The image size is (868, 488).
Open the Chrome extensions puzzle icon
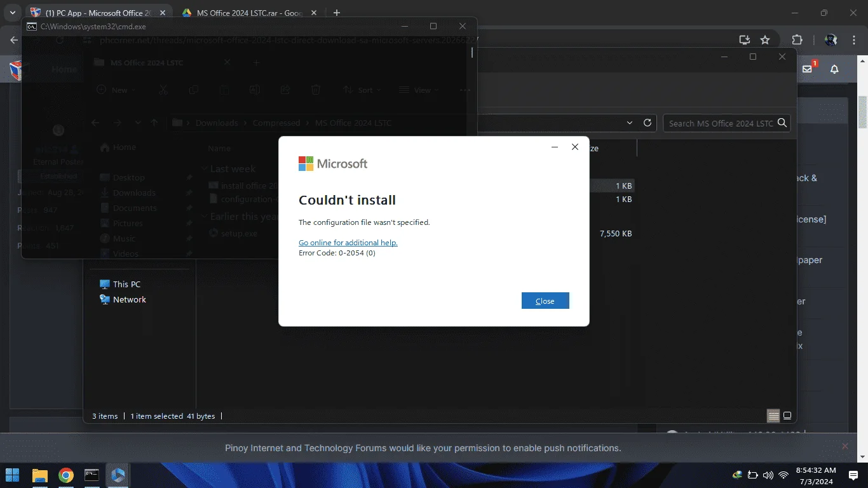797,40
